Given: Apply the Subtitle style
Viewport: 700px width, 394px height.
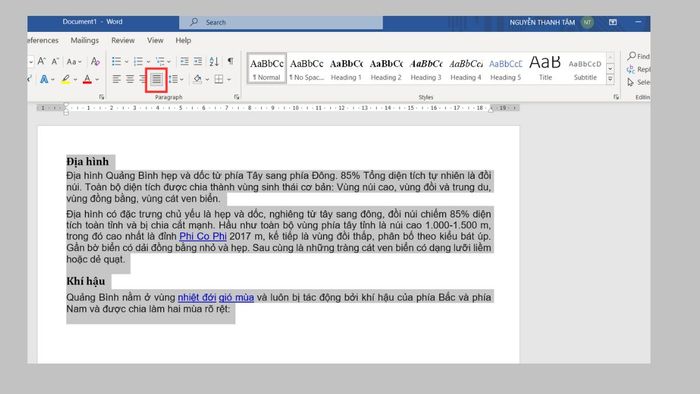Looking at the screenshot, I should pos(585,69).
